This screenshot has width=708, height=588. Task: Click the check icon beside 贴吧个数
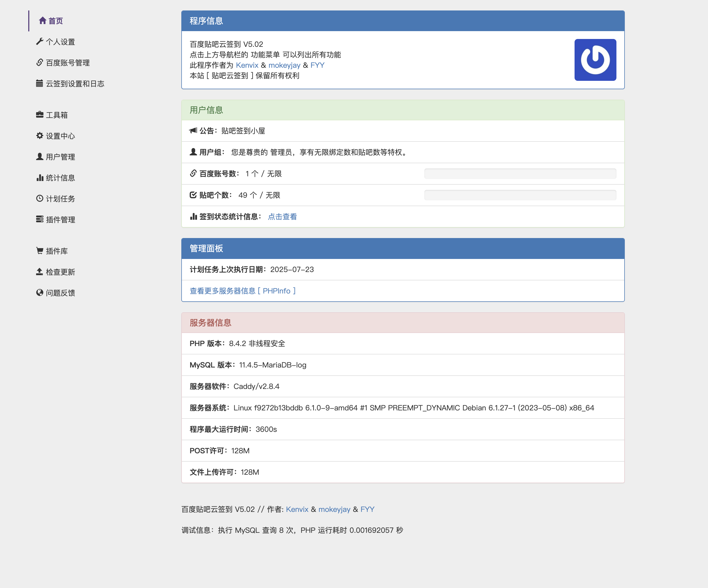193,195
